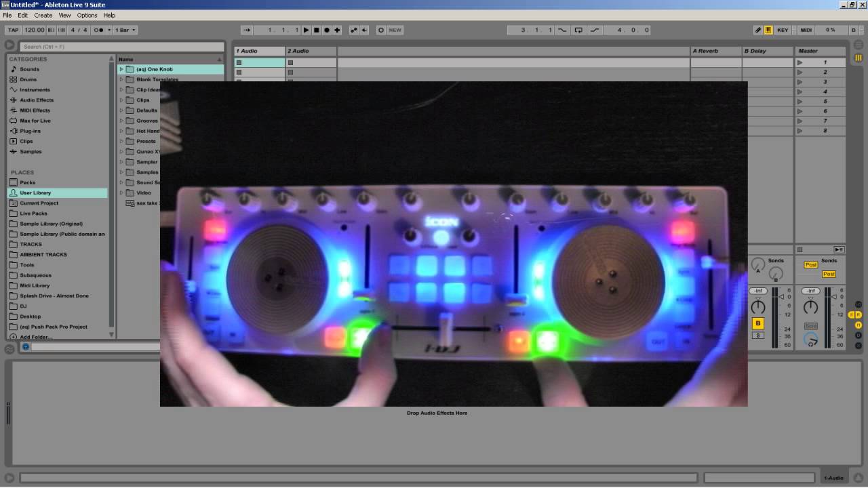Screen dimensions: 868x488
Task: Adjust the B Delay pan knob
Action: 758,307
